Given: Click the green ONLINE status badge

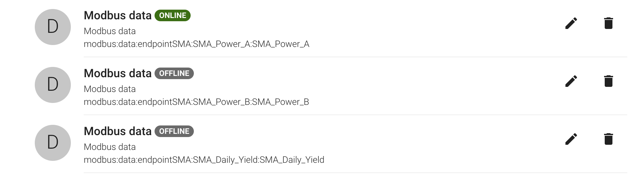Looking at the screenshot, I should point(173,15).
